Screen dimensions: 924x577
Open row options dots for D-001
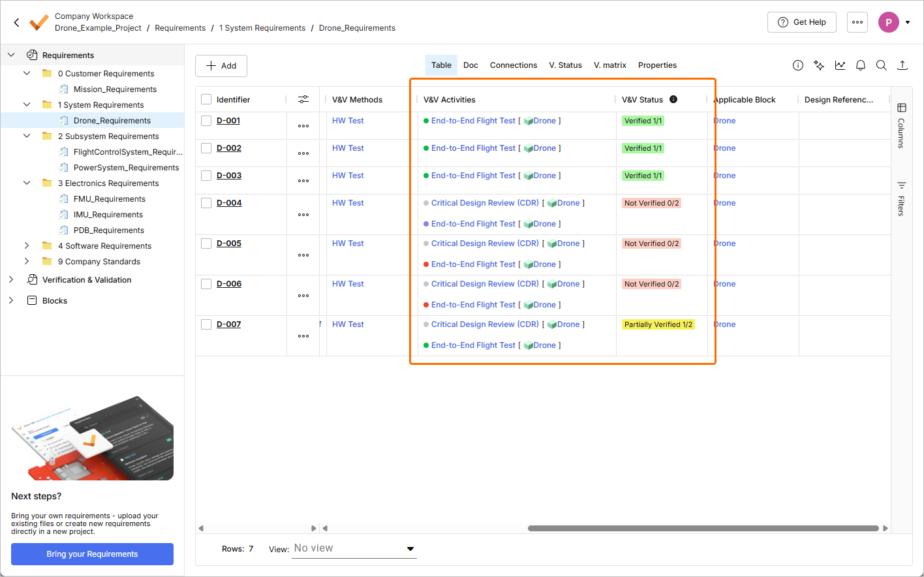tap(303, 126)
